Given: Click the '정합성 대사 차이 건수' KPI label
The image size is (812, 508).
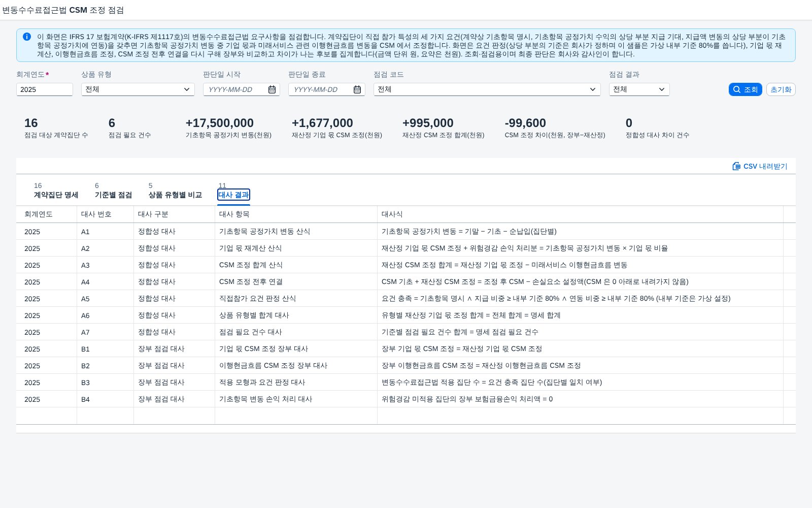Looking at the screenshot, I should (x=657, y=135).
